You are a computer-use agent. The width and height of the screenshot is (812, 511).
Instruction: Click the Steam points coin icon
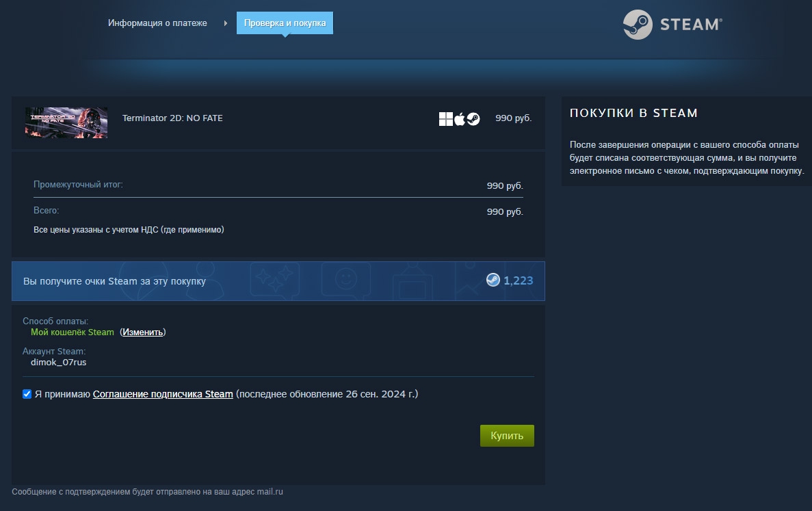point(493,280)
